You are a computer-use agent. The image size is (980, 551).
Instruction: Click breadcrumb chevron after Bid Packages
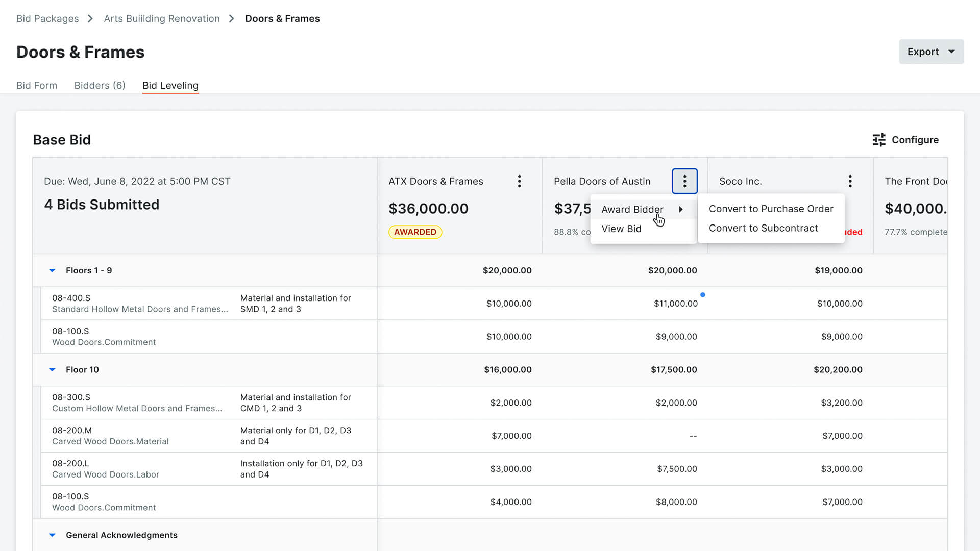click(x=91, y=19)
